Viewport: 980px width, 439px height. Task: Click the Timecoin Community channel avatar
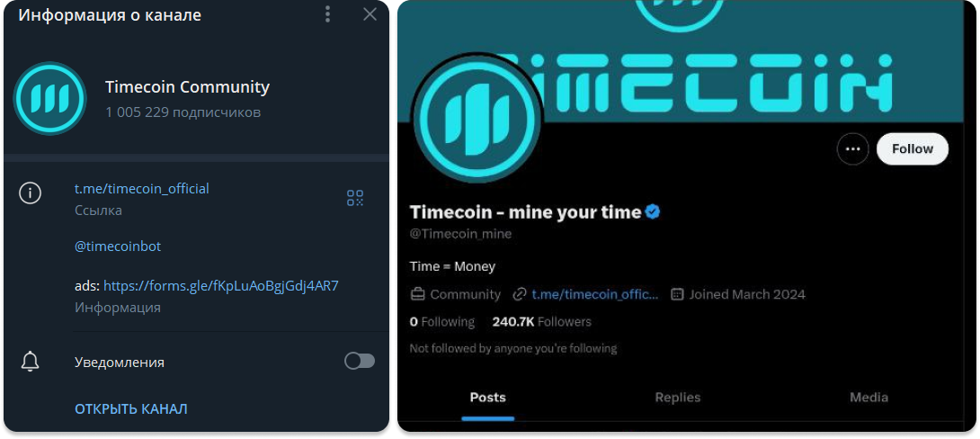point(49,99)
